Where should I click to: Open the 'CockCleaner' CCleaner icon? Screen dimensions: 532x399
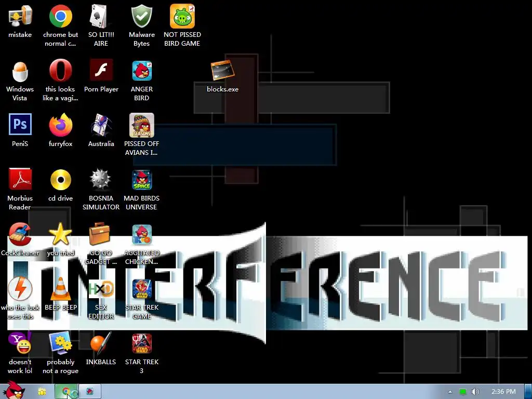point(20,234)
